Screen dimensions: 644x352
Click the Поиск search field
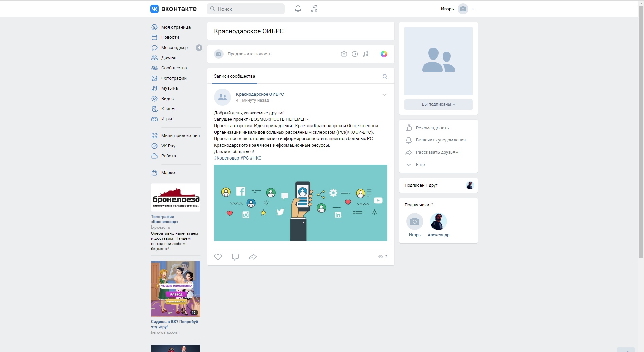coord(246,9)
